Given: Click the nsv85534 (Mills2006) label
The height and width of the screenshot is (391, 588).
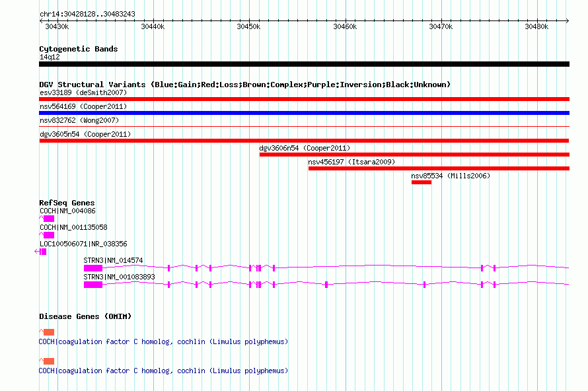Looking at the screenshot, I should tap(451, 176).
